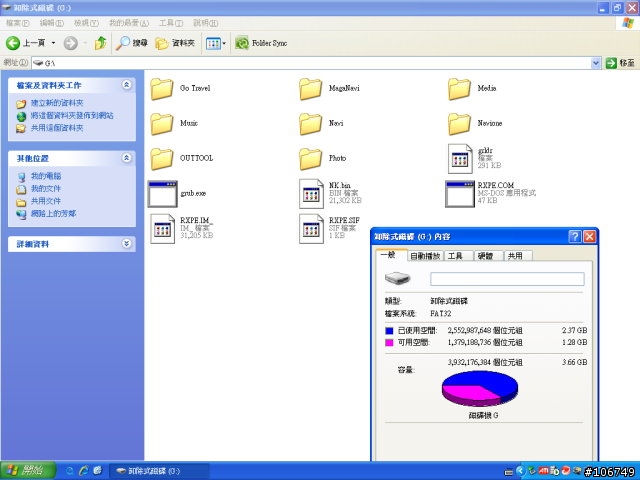Select the grub.exe file icon

tap(162, 194)
